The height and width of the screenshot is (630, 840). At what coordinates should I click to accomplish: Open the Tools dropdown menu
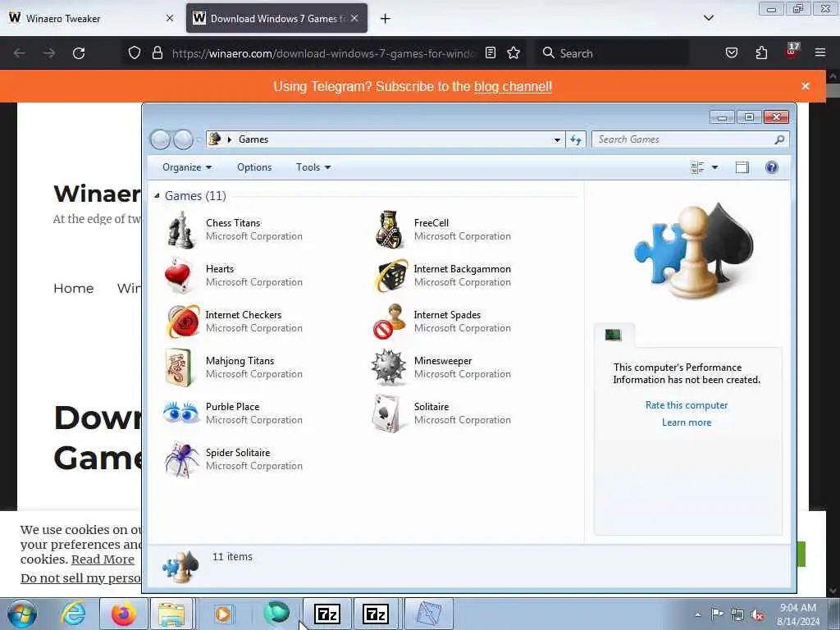click(313, 167)
